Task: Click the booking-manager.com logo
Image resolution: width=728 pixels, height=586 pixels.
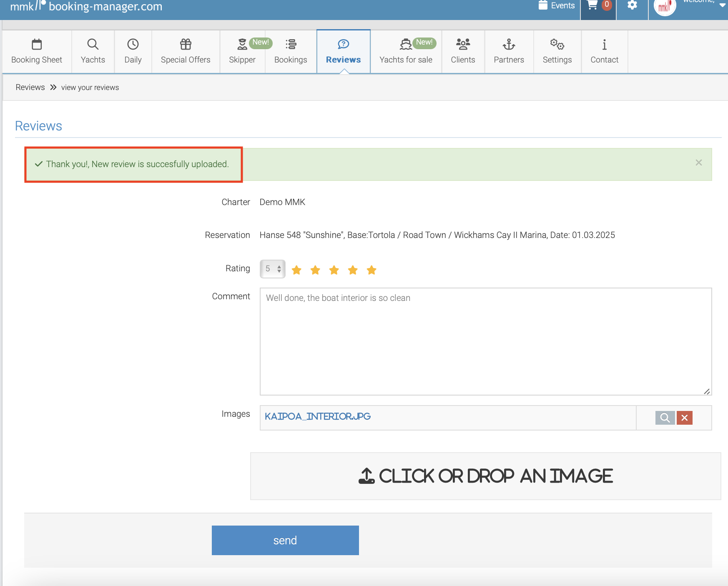Action: point(86,6)
